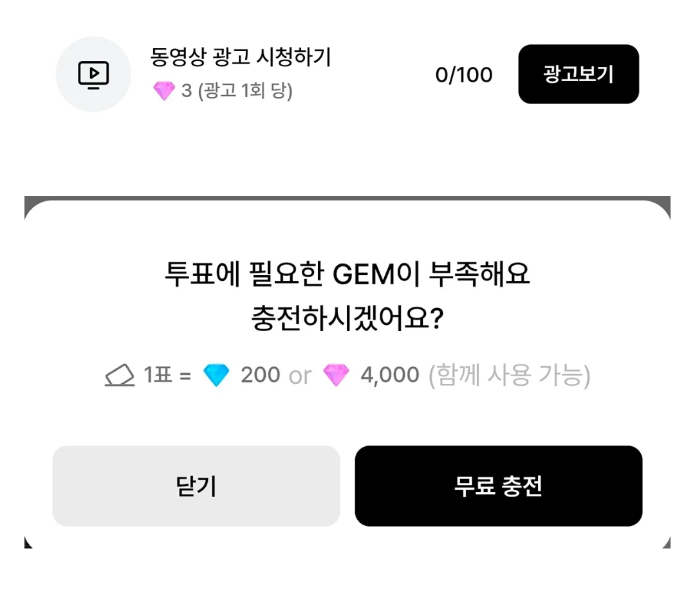The height and width of the screenshot is (616, 695).
Task: Click the 4,000 pink gem amount
Action: [389, 375]
